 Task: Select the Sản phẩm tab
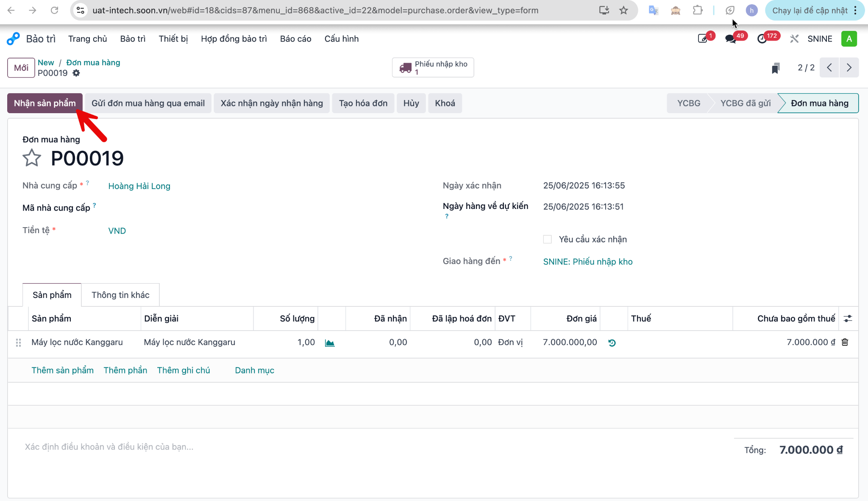click(x=52, y=295)
